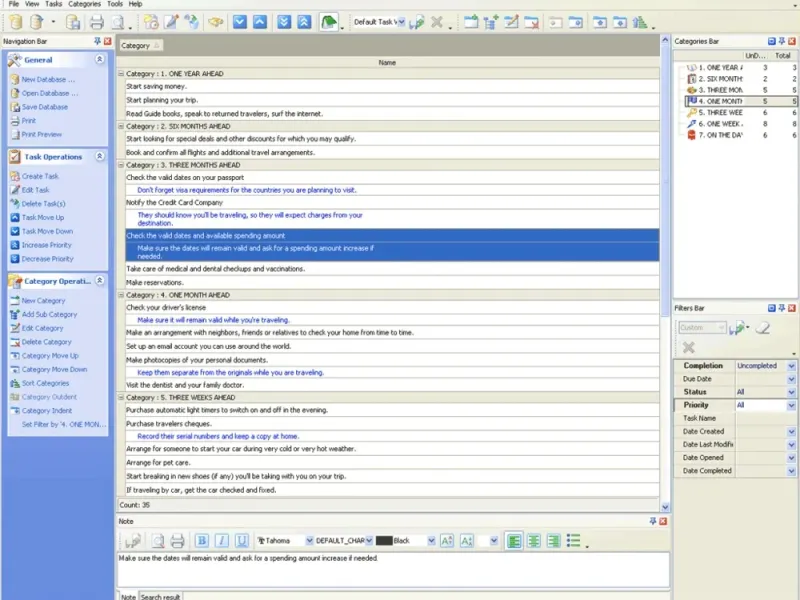Viewport: 800px width, 600px height.
Task: Click the New Database link
Action: 48,80
